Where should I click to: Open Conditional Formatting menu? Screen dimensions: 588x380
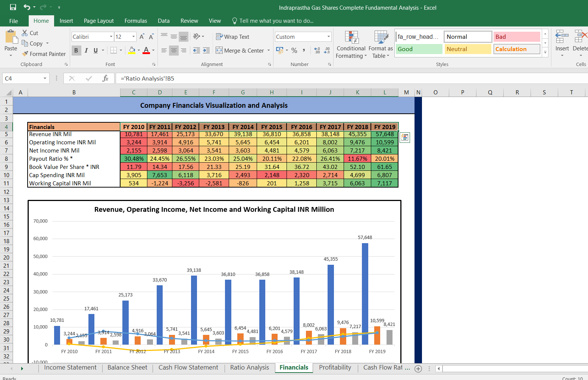point(351,45)
